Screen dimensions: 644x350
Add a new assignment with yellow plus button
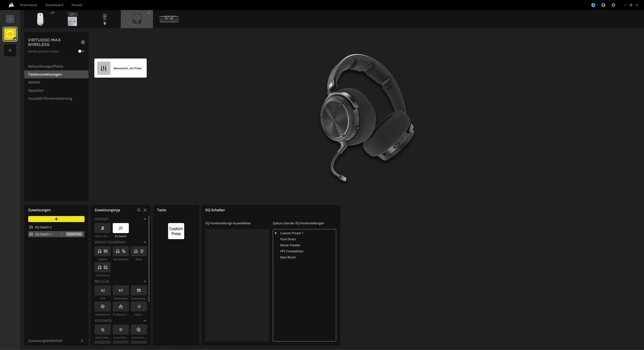coord(56,219)
